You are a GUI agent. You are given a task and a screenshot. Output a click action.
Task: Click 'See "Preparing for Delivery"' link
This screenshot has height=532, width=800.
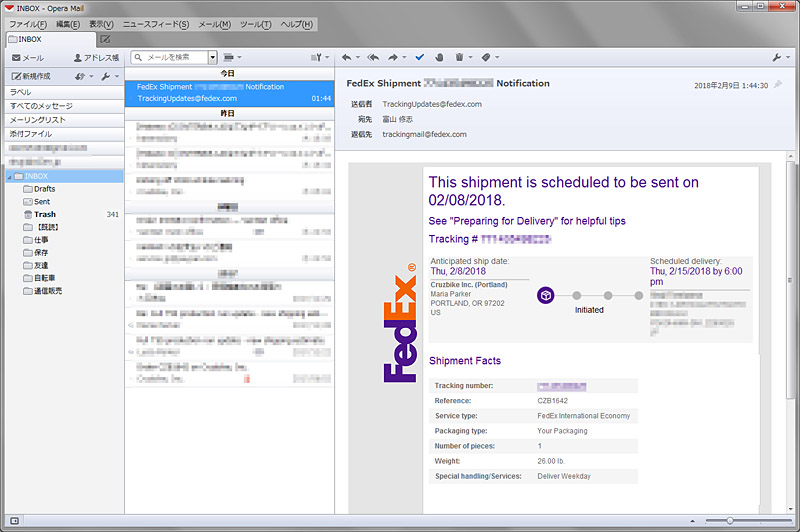pos(527,221)
